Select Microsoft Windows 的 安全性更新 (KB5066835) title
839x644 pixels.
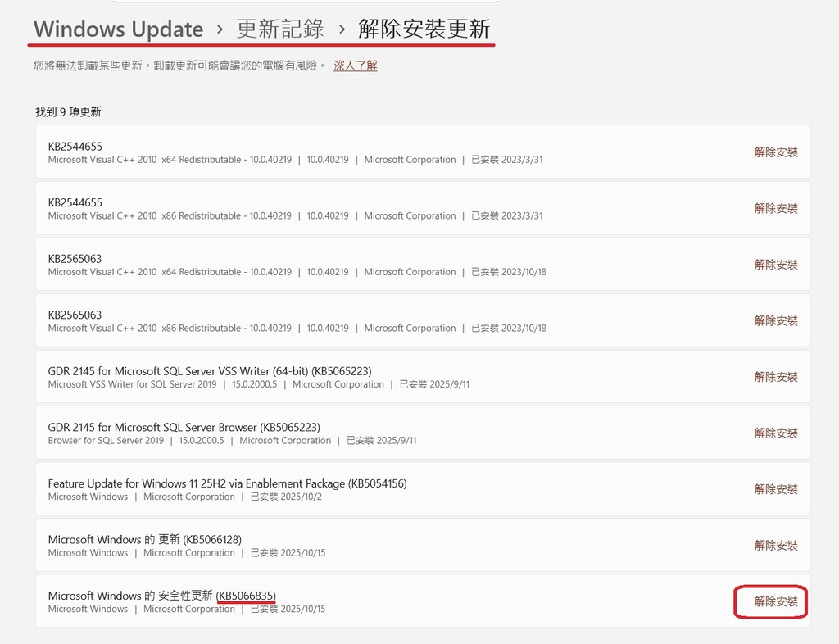point(162,596)
